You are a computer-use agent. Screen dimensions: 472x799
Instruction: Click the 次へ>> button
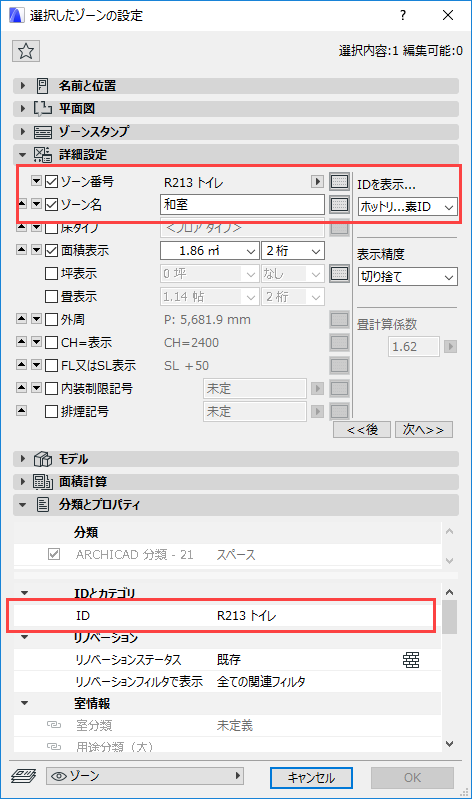424,430
